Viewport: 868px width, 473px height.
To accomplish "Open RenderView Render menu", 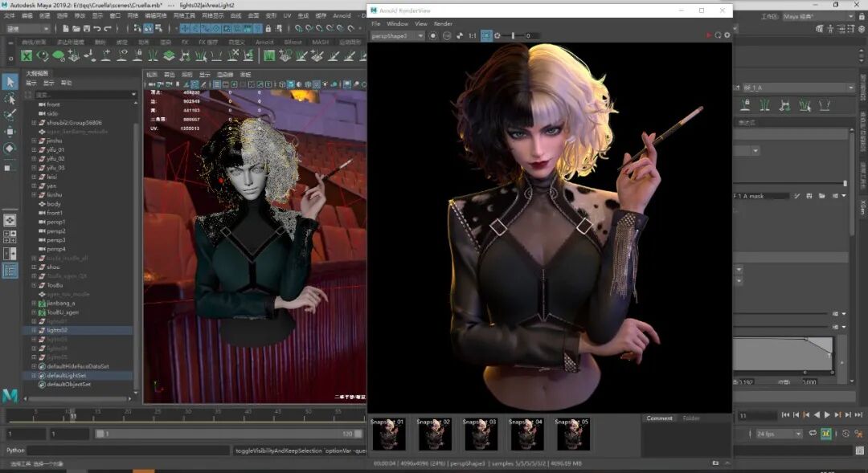I will (443, 24).
